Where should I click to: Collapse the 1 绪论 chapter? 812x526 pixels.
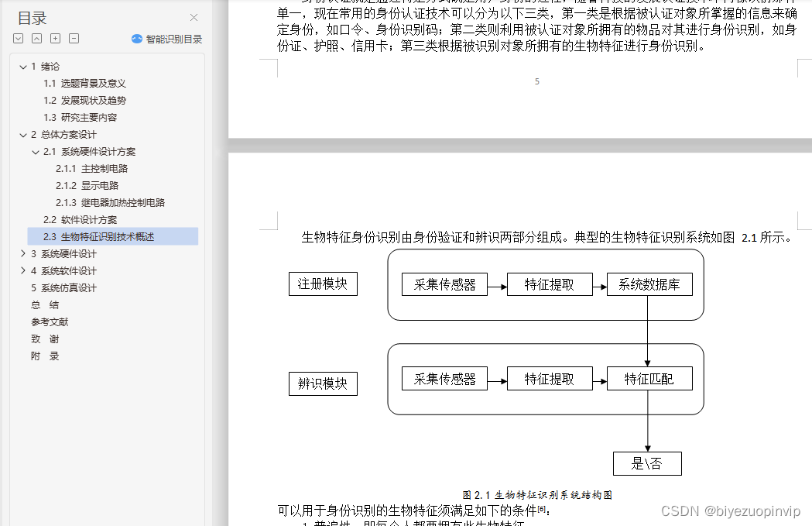tap(22, 67)
